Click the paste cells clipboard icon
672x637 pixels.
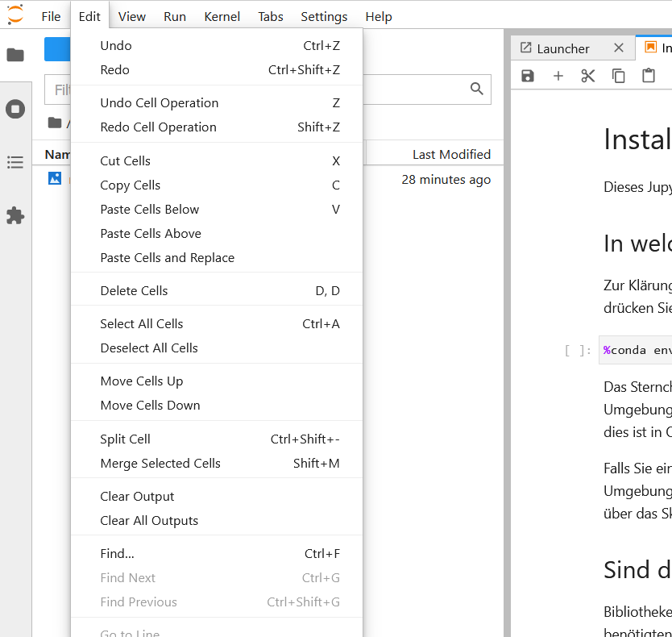pos(649,76)
